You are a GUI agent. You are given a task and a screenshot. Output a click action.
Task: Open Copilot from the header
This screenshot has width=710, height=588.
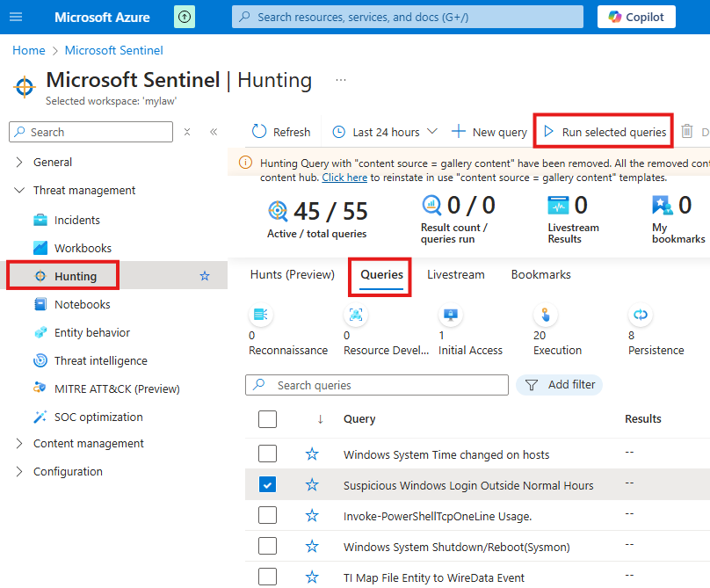tap(636, 18)
